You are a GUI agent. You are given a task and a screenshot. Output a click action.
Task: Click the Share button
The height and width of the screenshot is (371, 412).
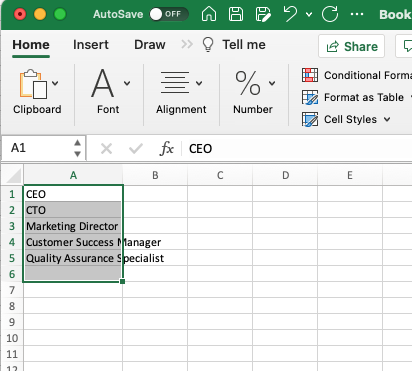tap(352, 46)
